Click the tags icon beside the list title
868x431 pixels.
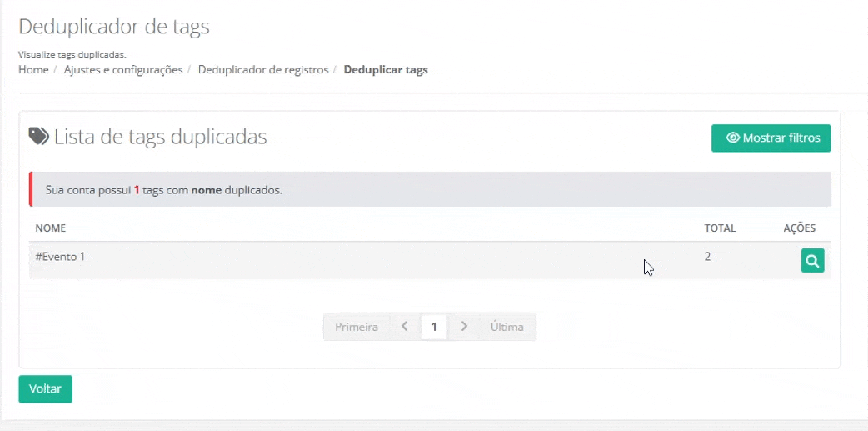click(38, 137)
